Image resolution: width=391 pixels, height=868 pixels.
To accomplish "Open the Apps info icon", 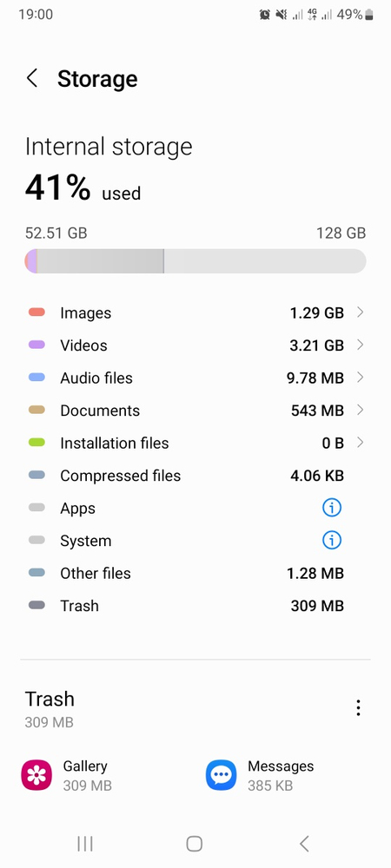I will (332, 508).
